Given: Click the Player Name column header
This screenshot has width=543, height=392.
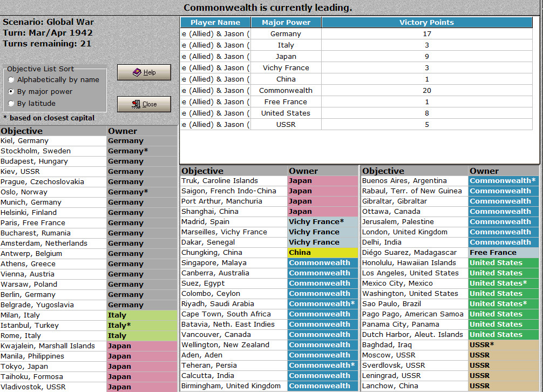Looking at the screenshot, I should (x=215, y=23).
